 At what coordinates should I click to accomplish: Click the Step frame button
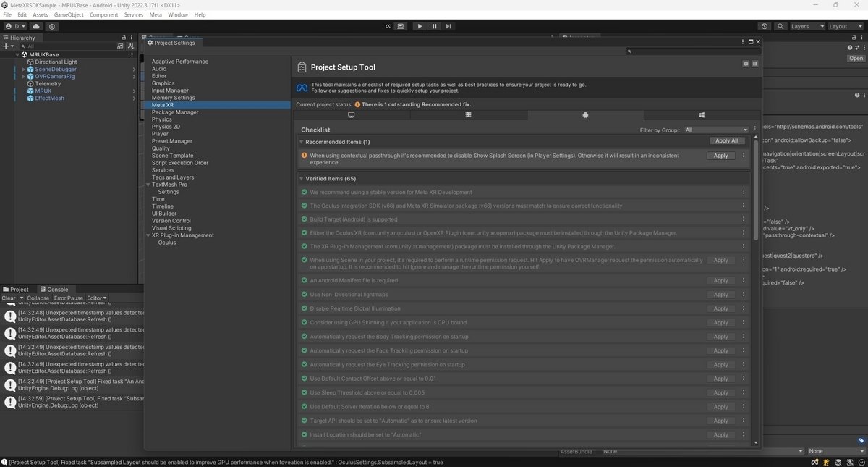pyautogui.click(x=448, y=26)
